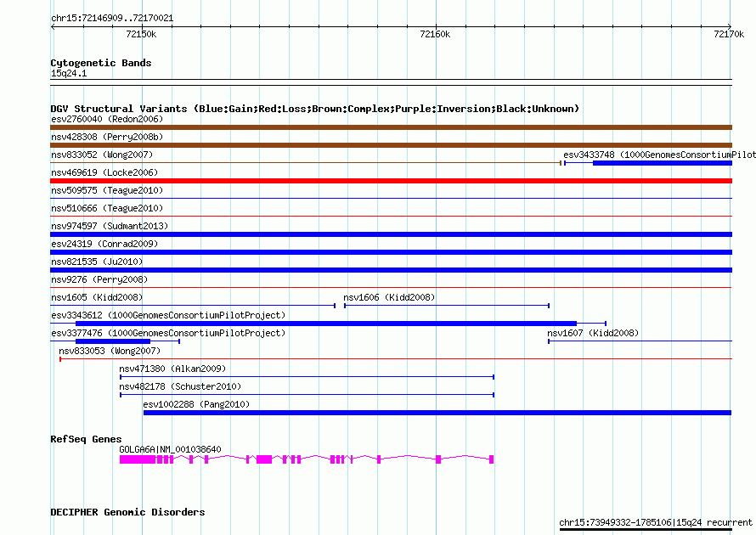Click the blue nsv974597 gain bar
Screen dimensions: 756x535
[391, 234]
